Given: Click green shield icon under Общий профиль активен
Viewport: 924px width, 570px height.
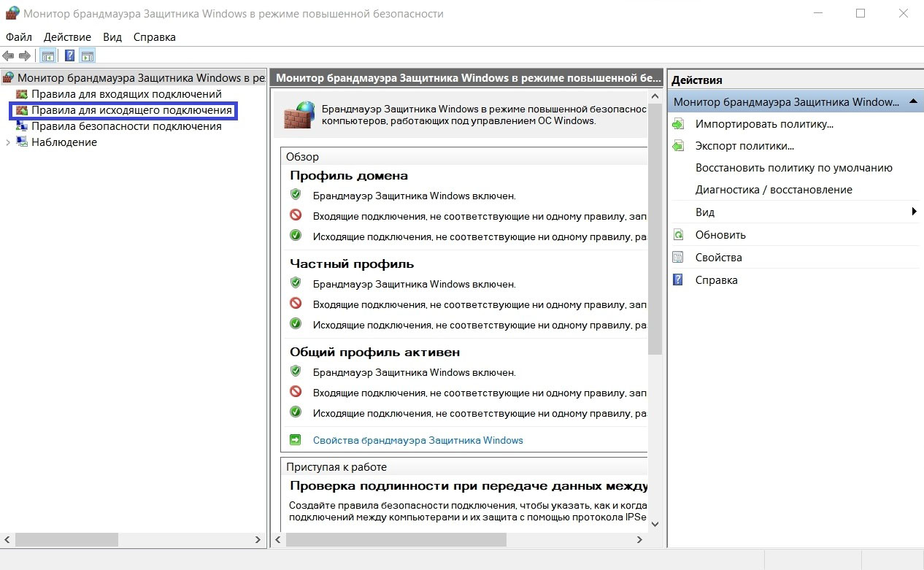Looking at the screenshot, I should coord(296,371).
